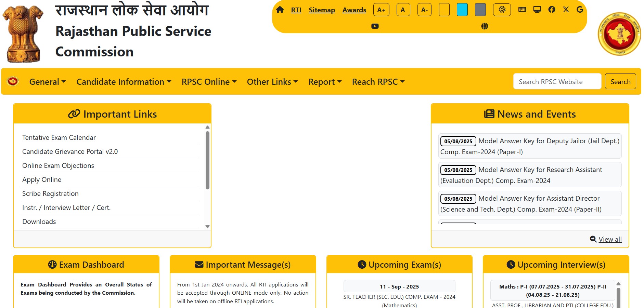Screen dimensions: 644x308
Task: Open Model Answer Key for Research Assistant news
Action: 530,175
